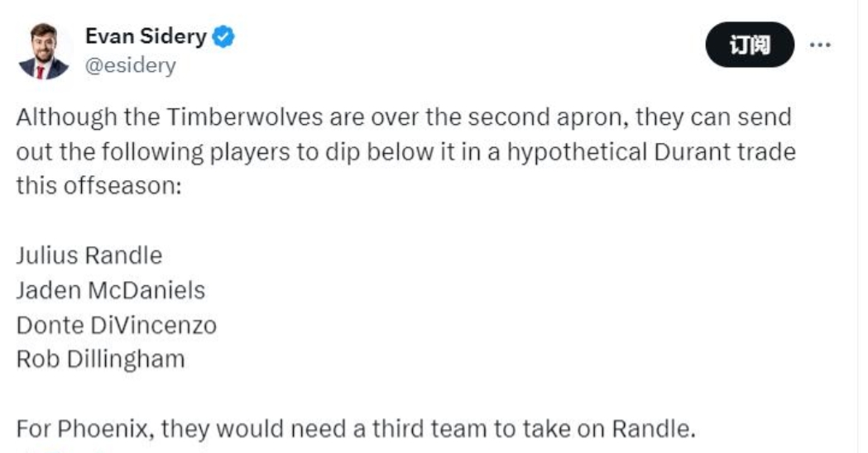Click the Donte DiVincenzo line
Screen dimensions: 868x453
(x=116, y=325)
